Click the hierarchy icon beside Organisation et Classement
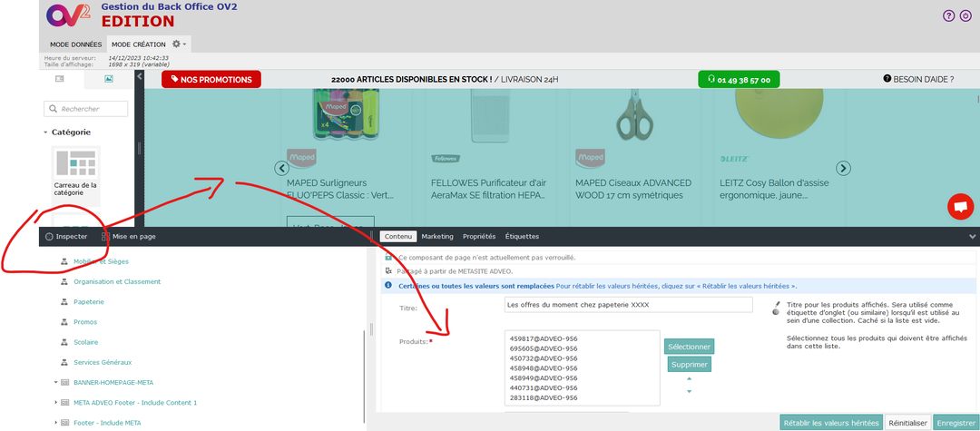The width and height of the screenshot is (980, 431). (x=64, y=281)
